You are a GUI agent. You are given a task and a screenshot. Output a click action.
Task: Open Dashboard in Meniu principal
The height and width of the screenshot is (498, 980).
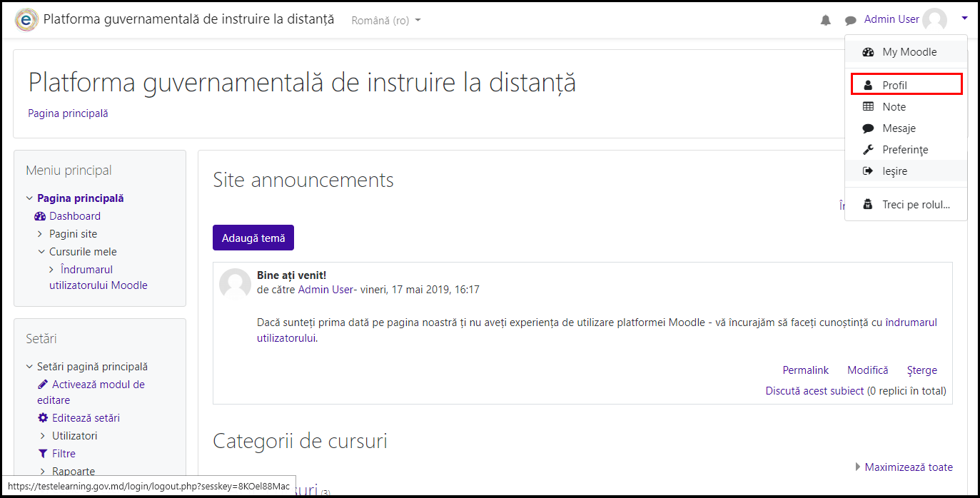pos(75,216)
